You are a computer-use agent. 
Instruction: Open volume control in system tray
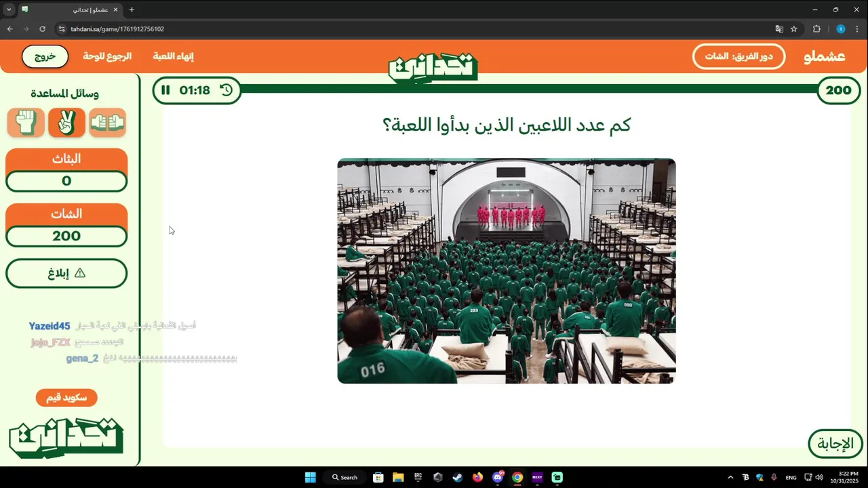click(819, 477)
